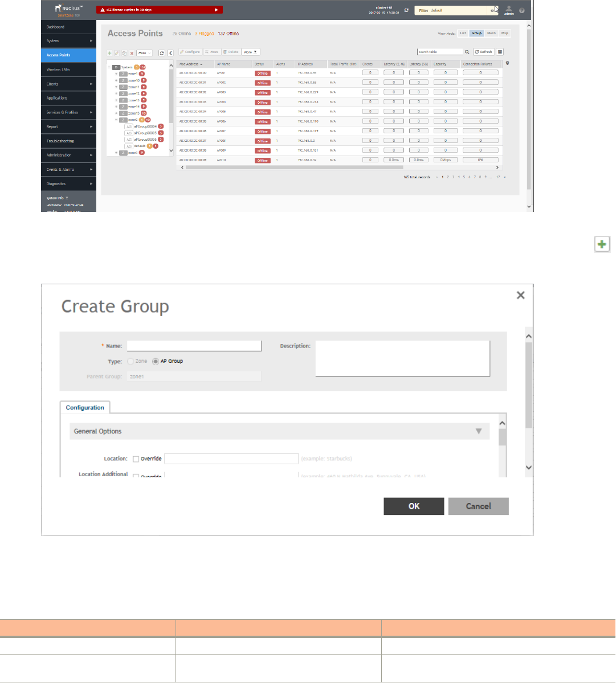
Task: Click the pencil edit icon in tree toolbar
Action: pos(117,53)
